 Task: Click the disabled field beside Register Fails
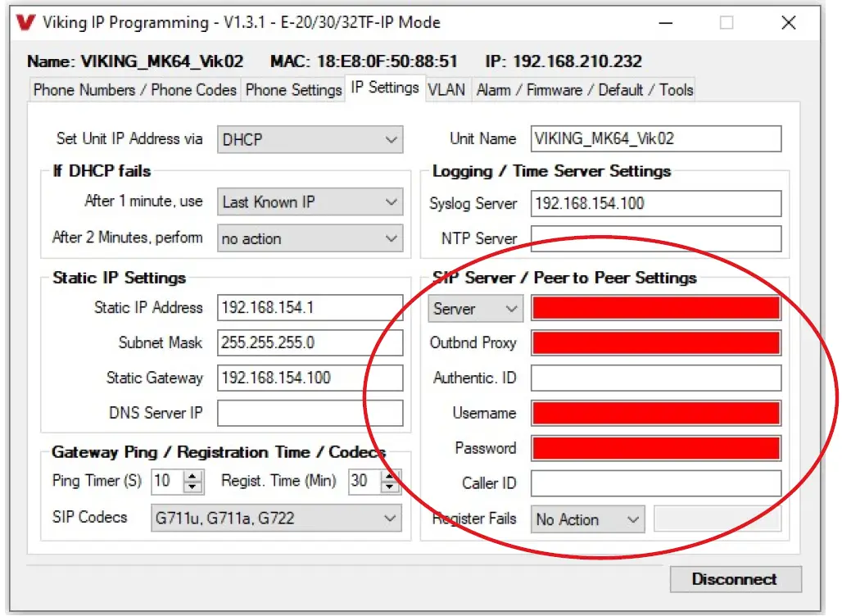(718, 519)
